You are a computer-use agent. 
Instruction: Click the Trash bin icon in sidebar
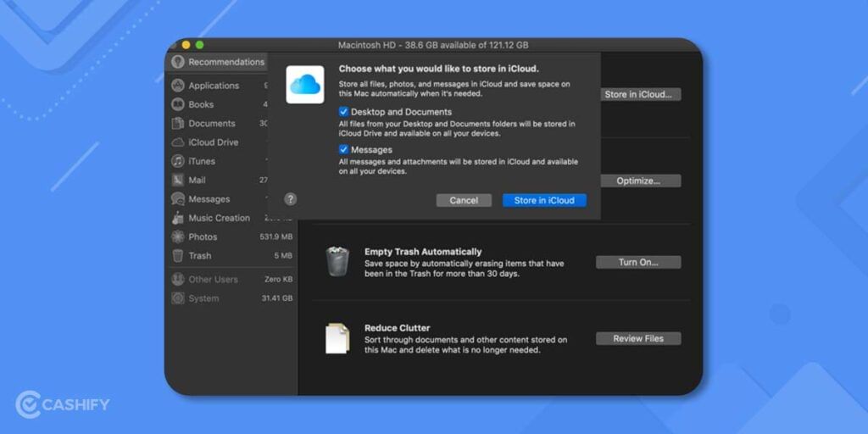[178, 256]
